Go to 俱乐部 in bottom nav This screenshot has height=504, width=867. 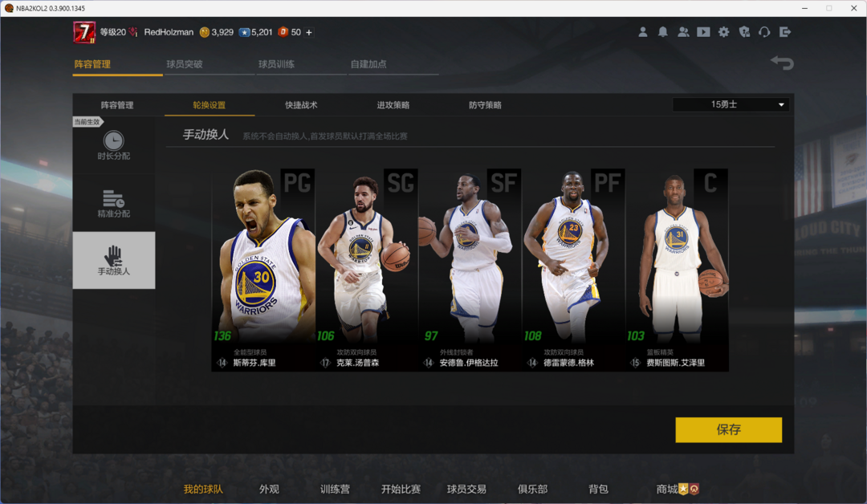click(x=532, y=489)
